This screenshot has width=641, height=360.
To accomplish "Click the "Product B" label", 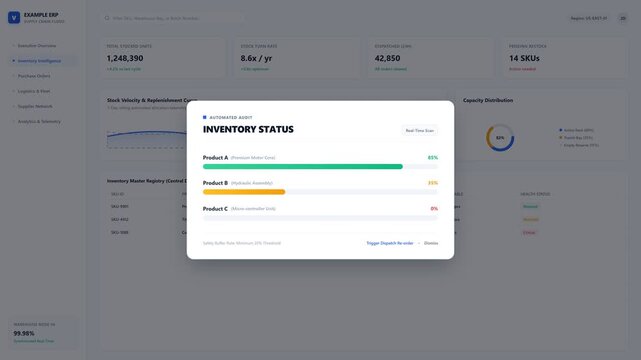I will (215, 183).
